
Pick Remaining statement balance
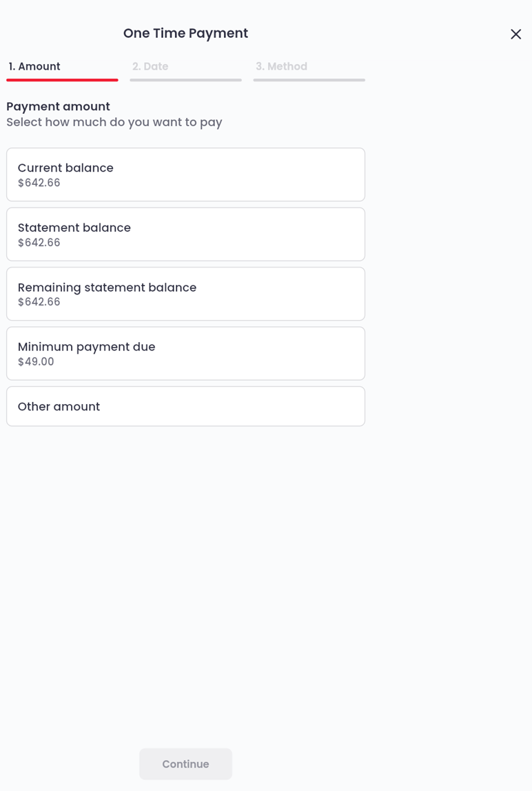(x=185, y=294)
